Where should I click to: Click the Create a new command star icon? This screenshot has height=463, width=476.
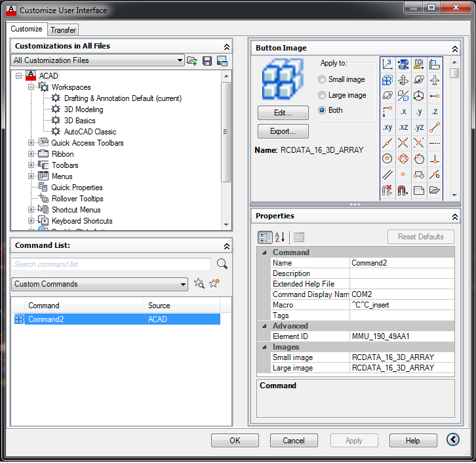214,283
